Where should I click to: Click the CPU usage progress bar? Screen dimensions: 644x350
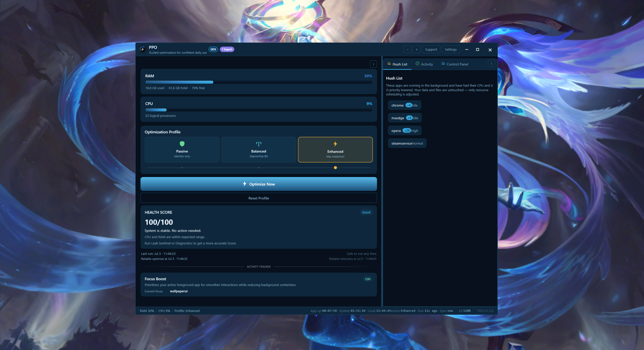[x=258, y=110]
